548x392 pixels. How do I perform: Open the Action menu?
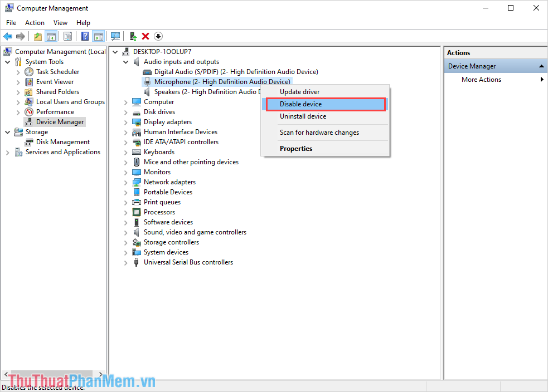[35, 22]
